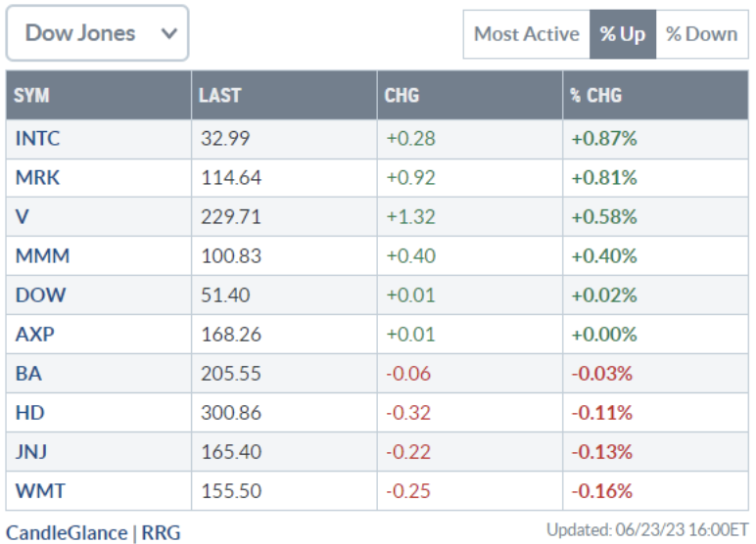
Task: Open the BA stock symbol
Action: [28, 374]
